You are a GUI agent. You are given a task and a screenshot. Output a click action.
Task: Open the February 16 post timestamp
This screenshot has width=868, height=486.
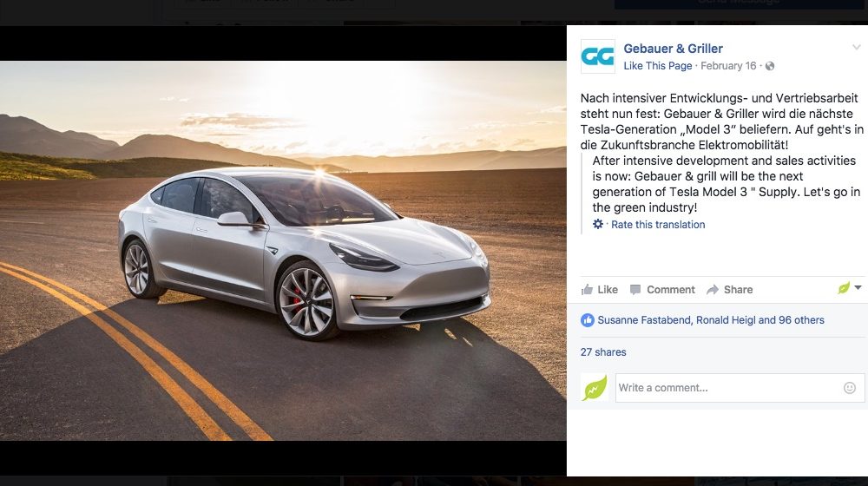pyautogui.click(x=728, y=66)
